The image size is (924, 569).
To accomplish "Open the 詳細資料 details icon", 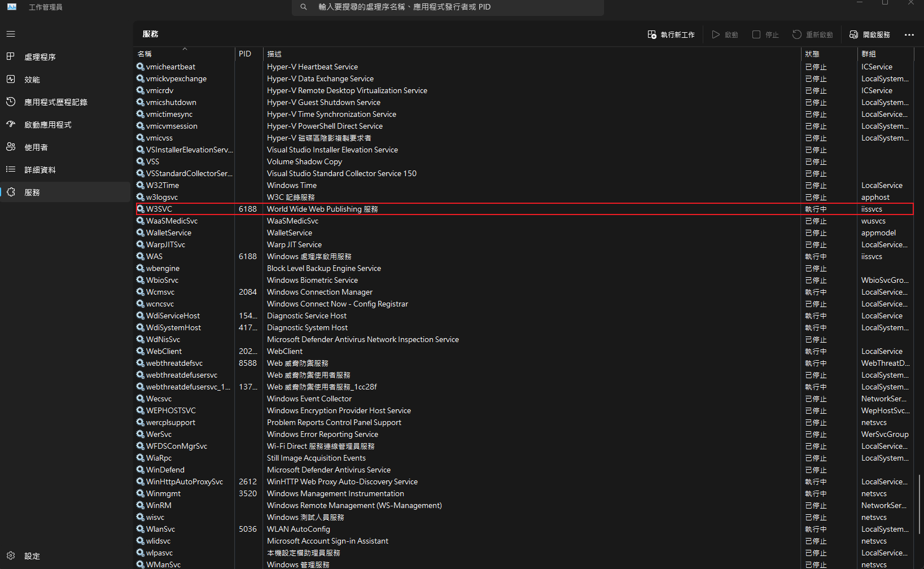I will point(11,169).
